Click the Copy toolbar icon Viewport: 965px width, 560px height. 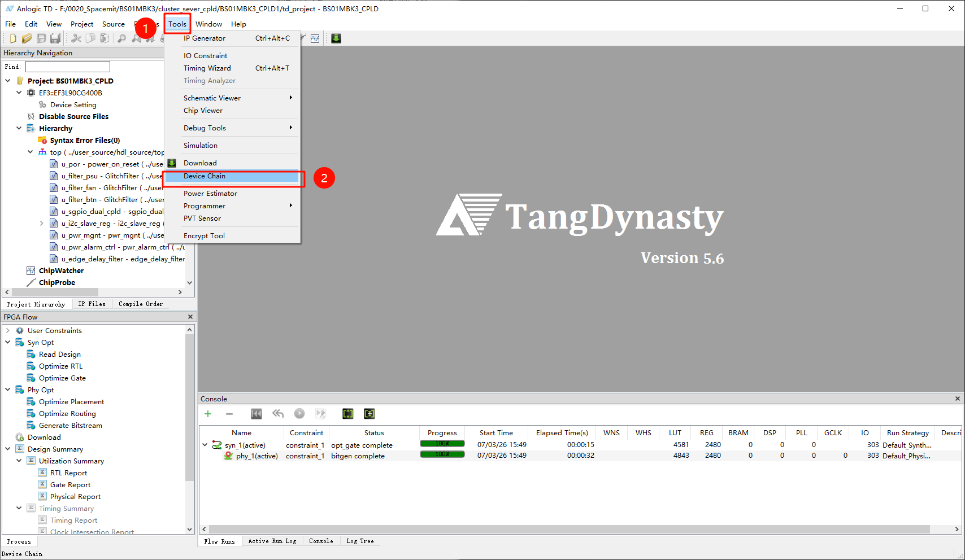click(x=90, y=38)
